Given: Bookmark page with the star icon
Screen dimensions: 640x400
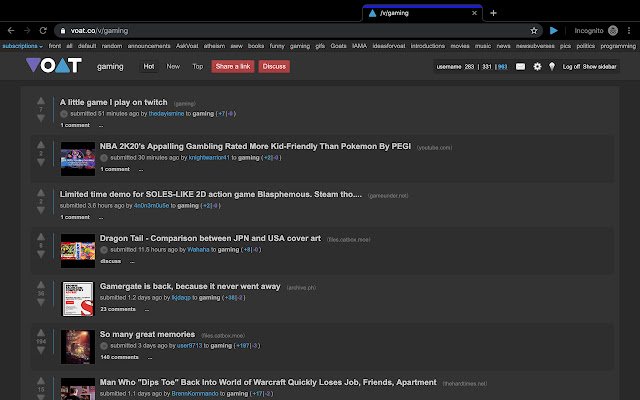Looking at the screenshot, I should pyautogui.click(x=533, y=31).
